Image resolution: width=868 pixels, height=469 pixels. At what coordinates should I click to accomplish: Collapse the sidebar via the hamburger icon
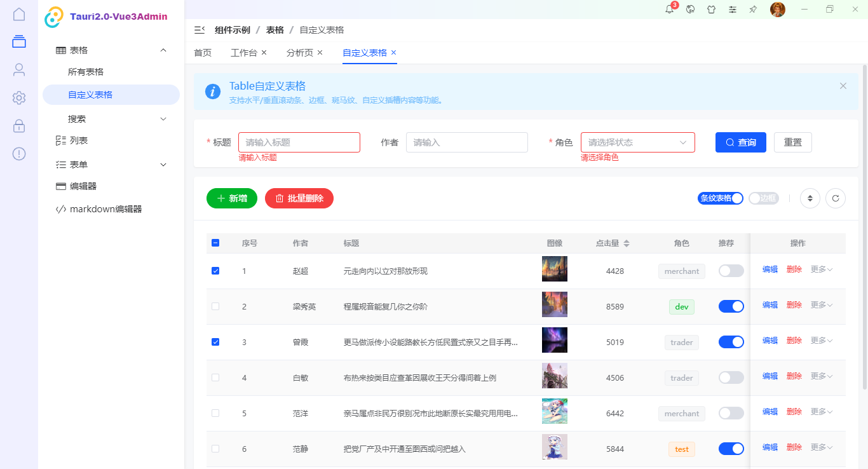199,29
